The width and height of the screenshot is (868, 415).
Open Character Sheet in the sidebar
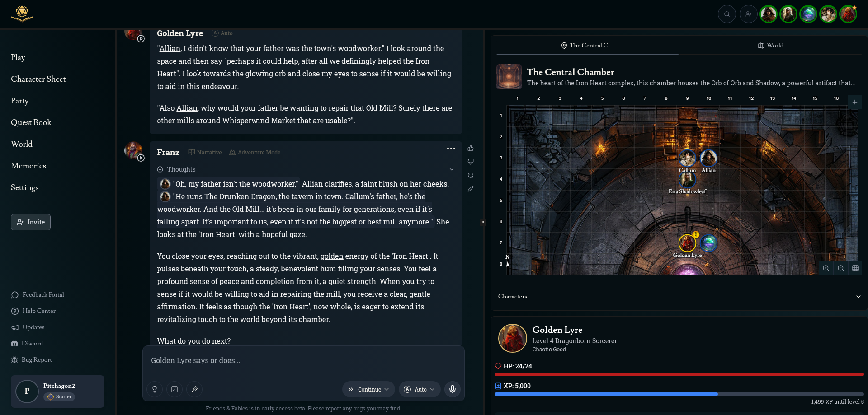pyautogui.click(x=38, y=79)
